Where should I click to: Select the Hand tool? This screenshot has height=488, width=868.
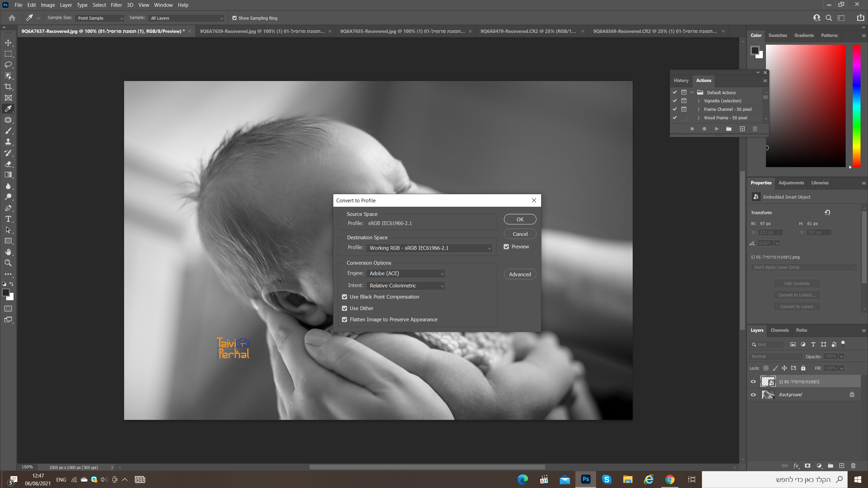pyautogui.click(x=8, y=252)
